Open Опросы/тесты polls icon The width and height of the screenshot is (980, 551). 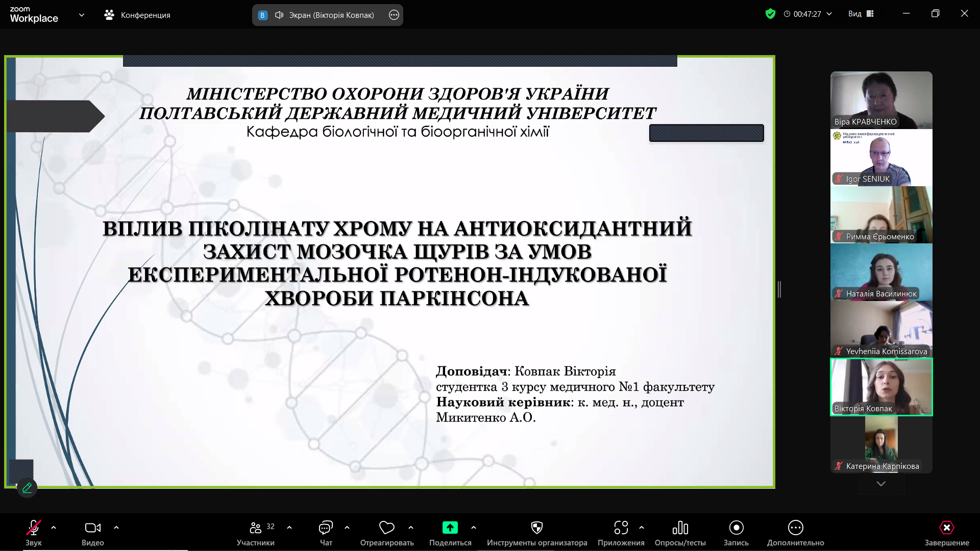[680, 528]
